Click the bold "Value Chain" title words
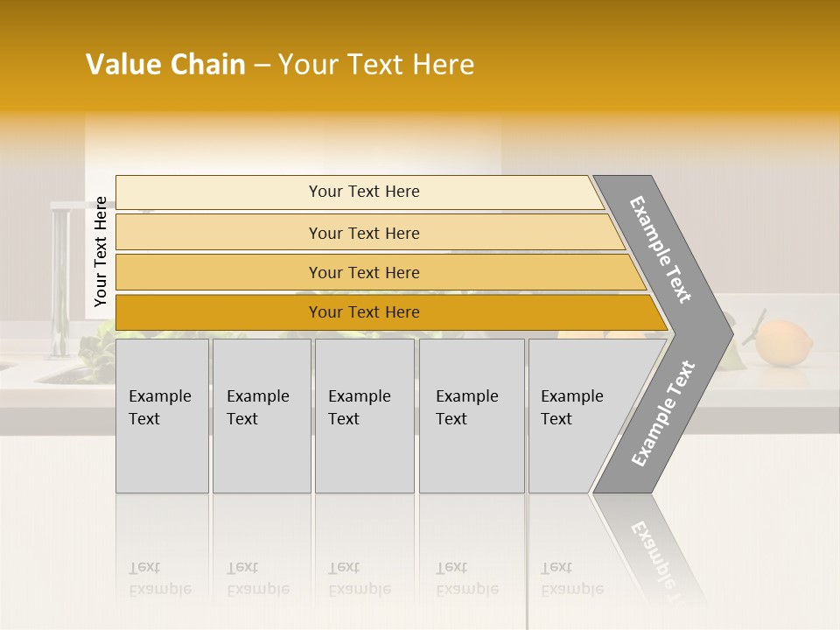This screenshot has height=630, width=840. 165,65
